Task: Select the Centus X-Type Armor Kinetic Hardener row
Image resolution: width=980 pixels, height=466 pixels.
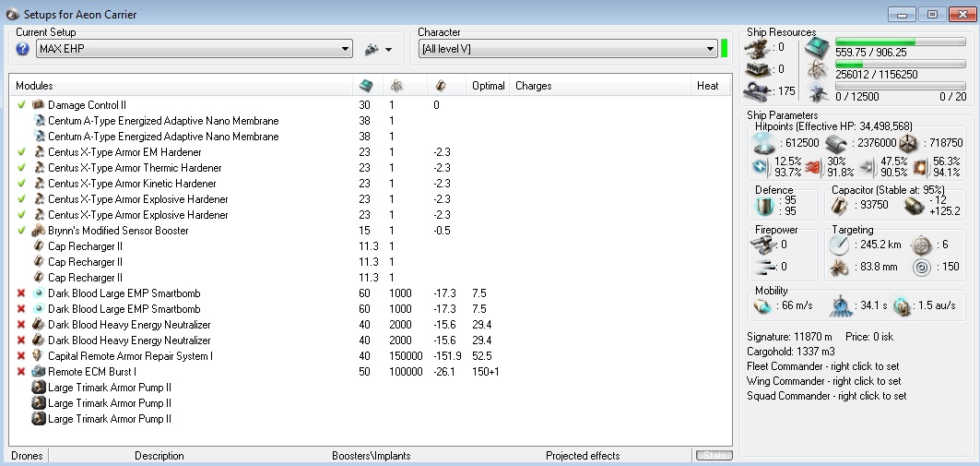Action: pyautogui.click(x=370, y=184)
